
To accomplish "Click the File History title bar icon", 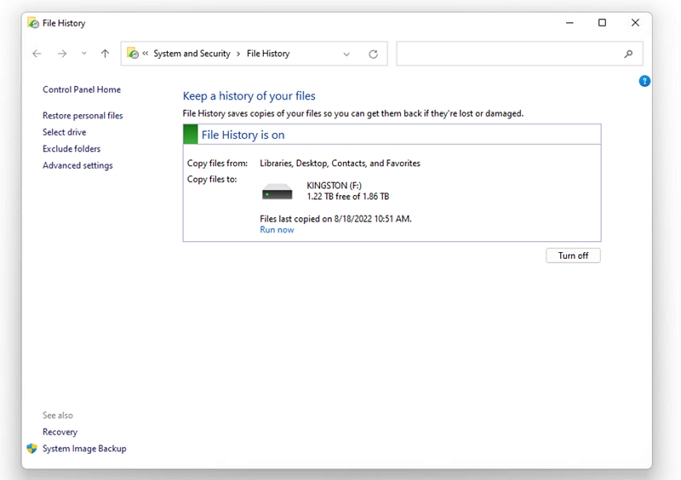I will 33,23.
